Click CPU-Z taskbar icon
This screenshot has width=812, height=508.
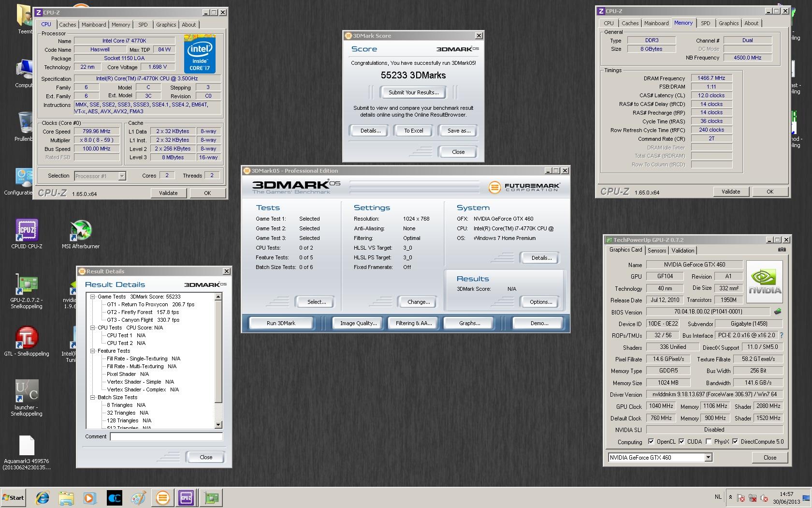186,497
